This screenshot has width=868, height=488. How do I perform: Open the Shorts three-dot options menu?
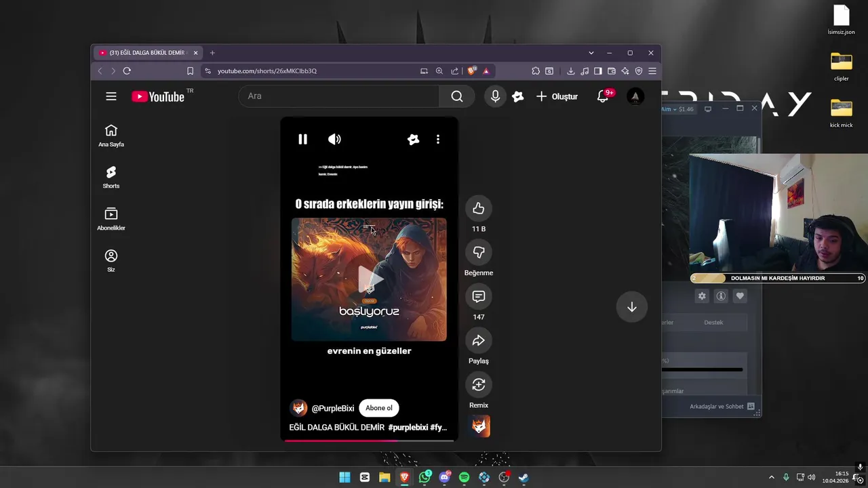[438, 139]
